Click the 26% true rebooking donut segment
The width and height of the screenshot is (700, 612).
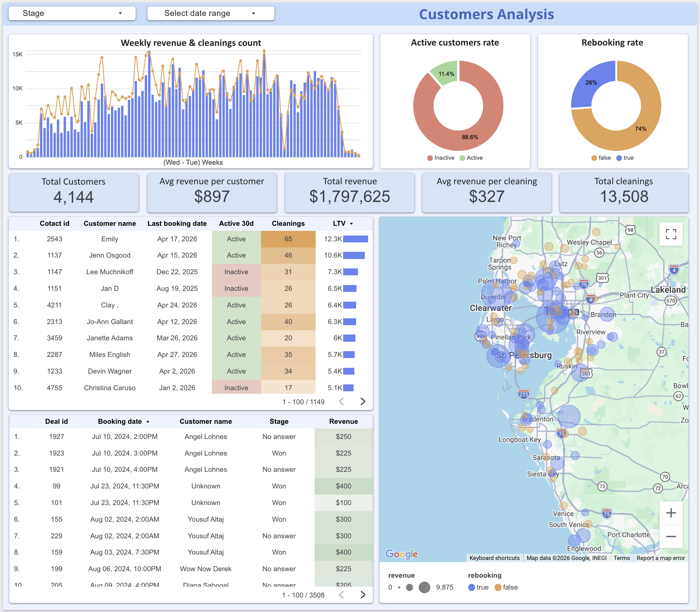[x=591, y=82]
